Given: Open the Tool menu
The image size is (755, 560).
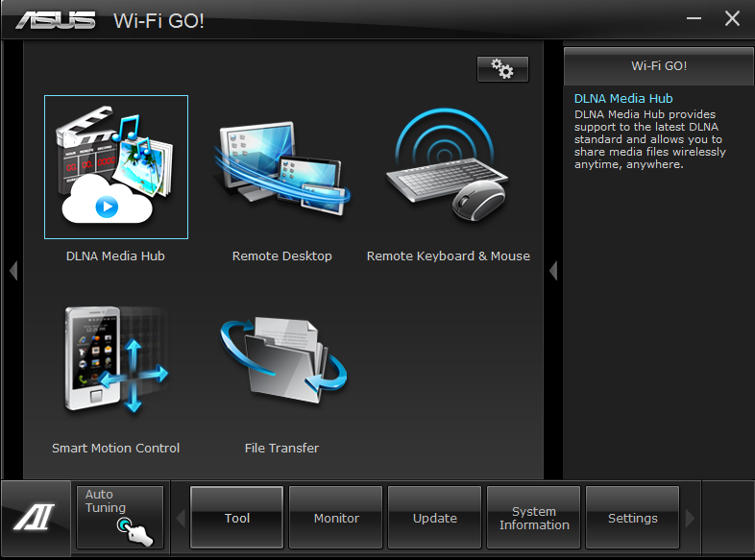Looking at the screenshot, I should (236, 518).
